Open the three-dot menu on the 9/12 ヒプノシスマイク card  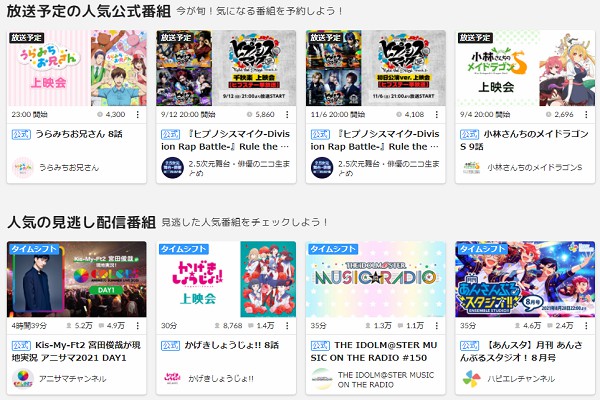click(x=287, y=114)
